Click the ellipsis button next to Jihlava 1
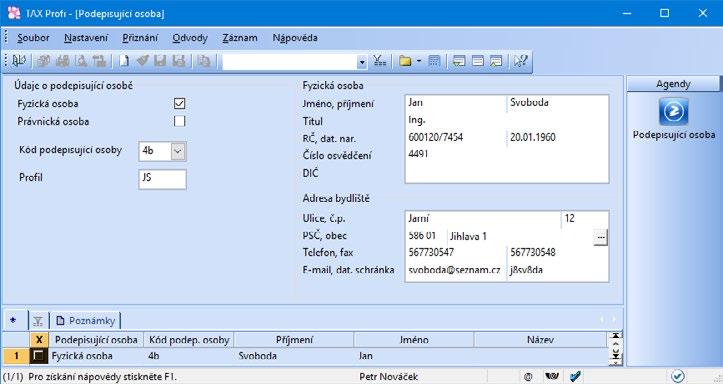This screenshot has width=723, height=384. click(600, 237)
